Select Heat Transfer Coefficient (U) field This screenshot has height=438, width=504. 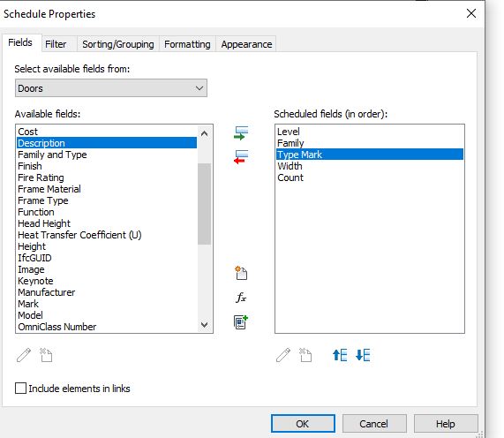[107, 235]
